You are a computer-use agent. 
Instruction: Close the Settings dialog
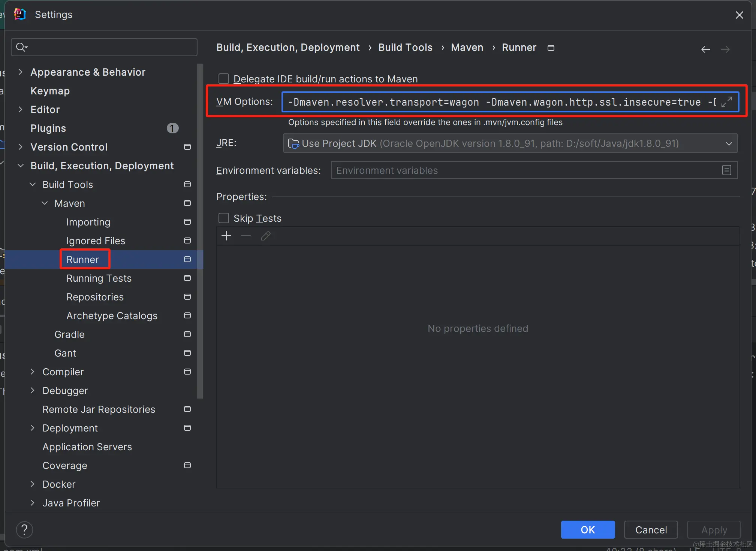tap(739, 15)
